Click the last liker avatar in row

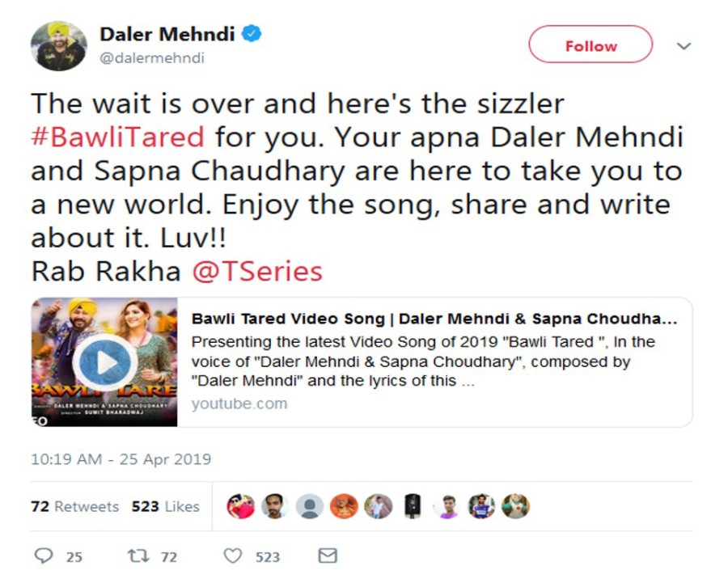tap(515, 506)
